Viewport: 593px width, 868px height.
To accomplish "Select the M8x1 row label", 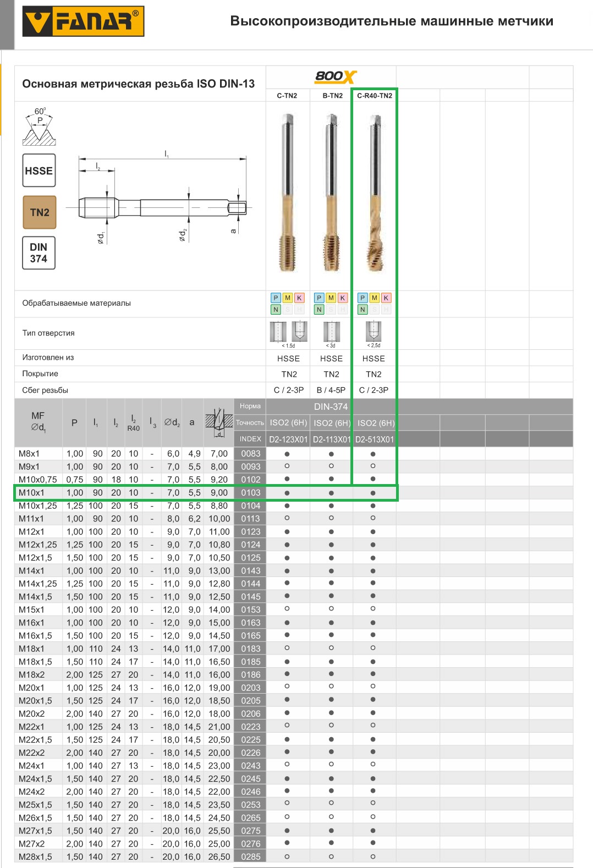I will coord(29,454).
